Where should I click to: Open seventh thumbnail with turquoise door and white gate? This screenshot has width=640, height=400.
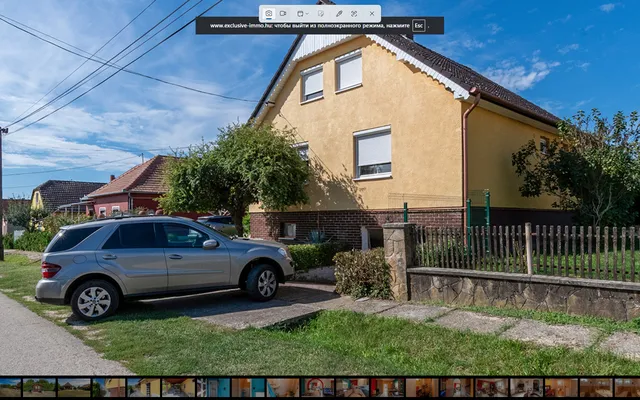tap(213, 388)
